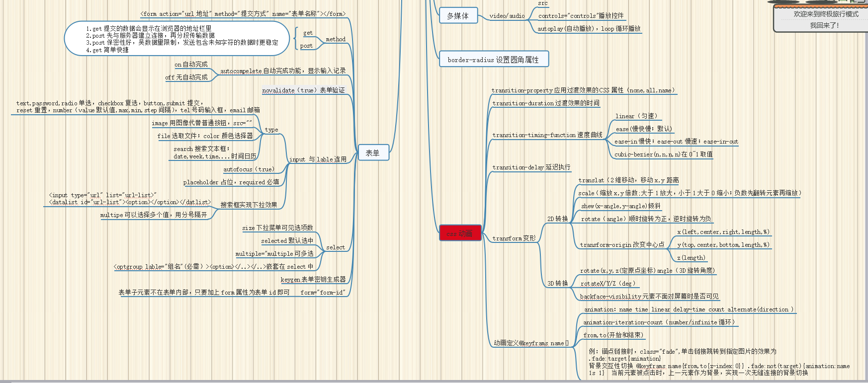Viewport: 868px width, 383px height.
Task: Click the cubic-bezier(n,n,n,n) node
Action: [x=664, y=154]
